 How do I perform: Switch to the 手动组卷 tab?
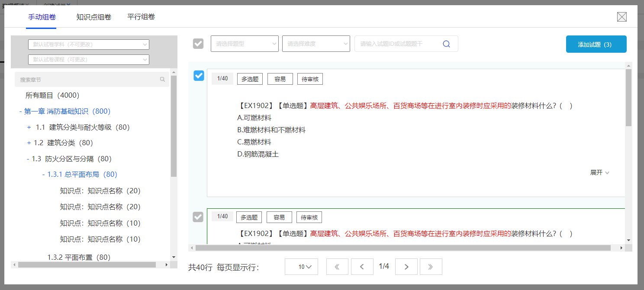[42, 17]
